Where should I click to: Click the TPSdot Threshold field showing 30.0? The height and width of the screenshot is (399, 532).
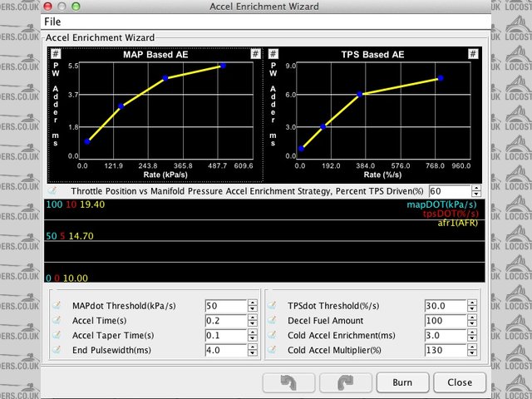pos(446,306)
